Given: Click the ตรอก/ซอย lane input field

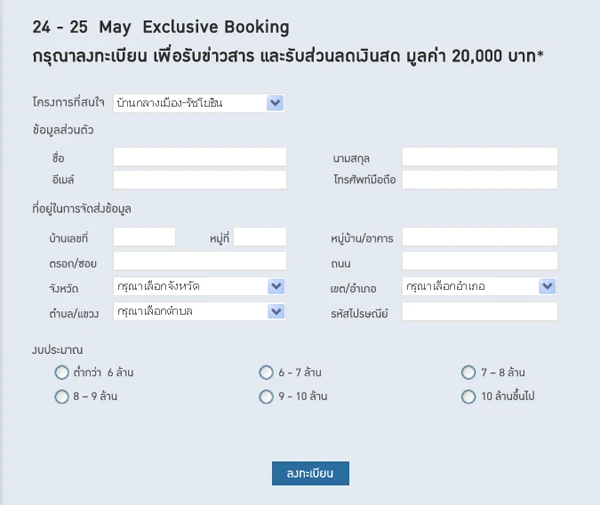Looking at the screenshot, I should point(200,261).
